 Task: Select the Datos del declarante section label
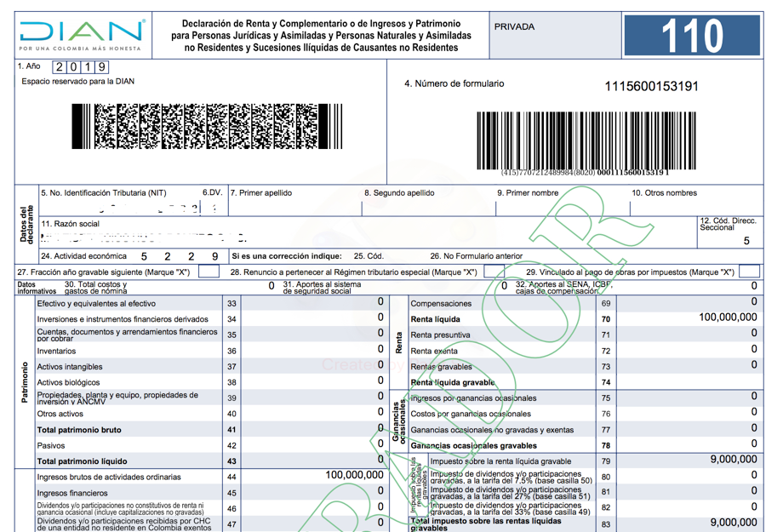click(x=26, y=224)
